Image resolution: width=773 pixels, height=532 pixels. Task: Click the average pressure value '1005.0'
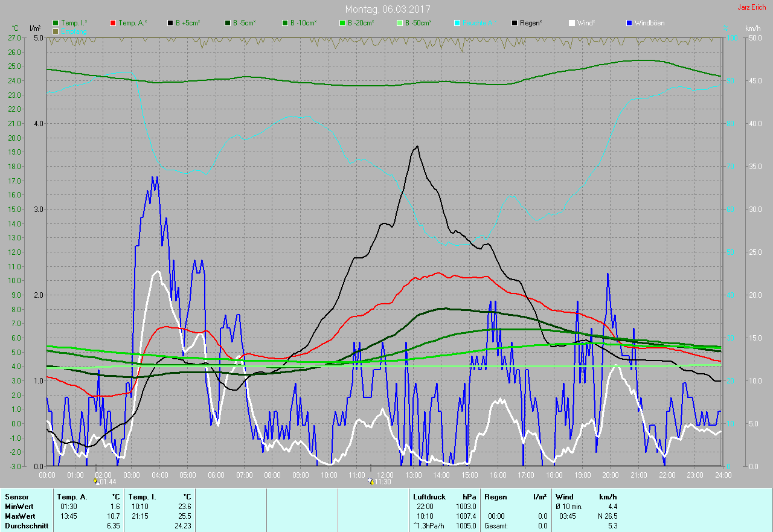pos(466,526)
